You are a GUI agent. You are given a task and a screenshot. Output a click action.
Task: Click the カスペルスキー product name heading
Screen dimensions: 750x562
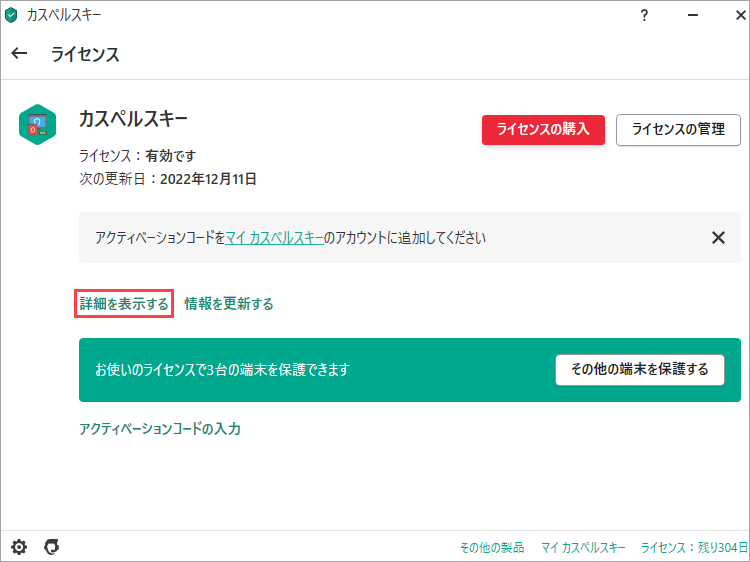[x=133, y=119]
